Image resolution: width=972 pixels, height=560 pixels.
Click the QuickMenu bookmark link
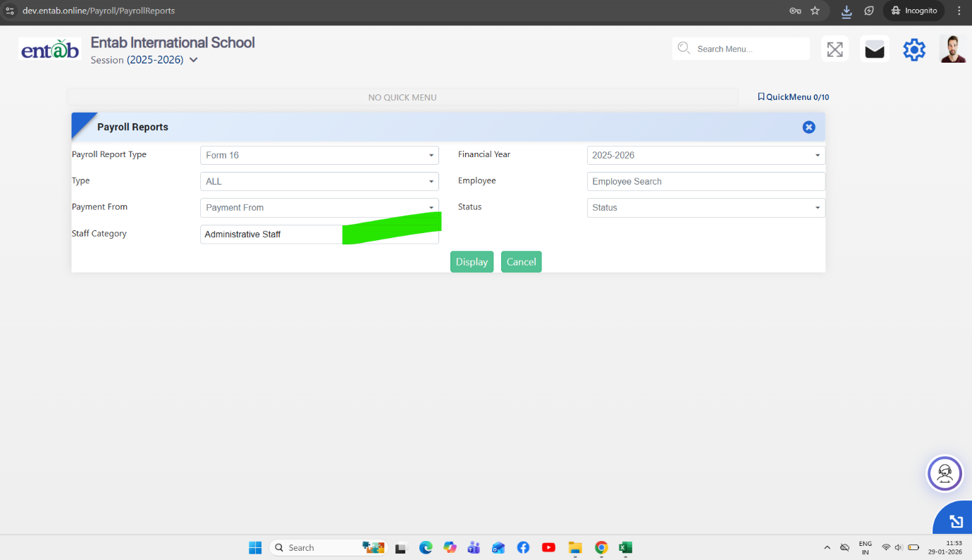click(x=793, y=97)
